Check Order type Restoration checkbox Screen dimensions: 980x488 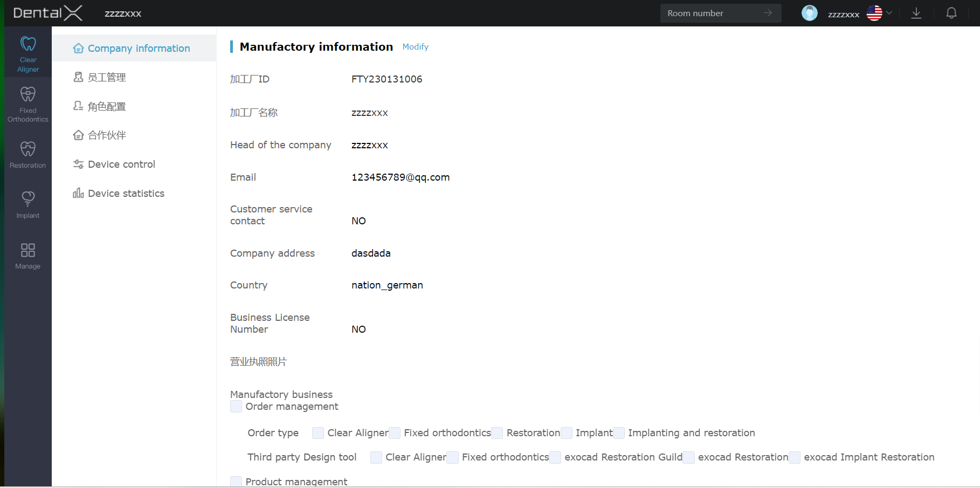coord(497,433)
